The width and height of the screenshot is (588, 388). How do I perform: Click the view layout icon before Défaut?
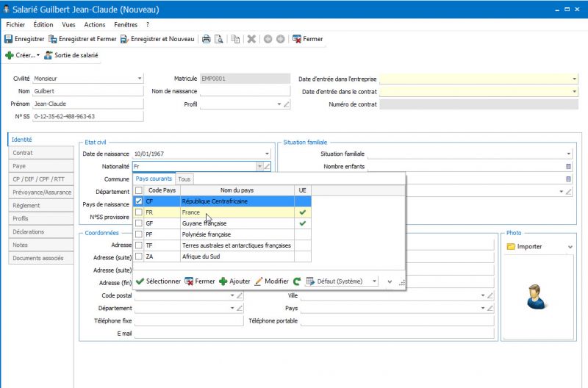[x=310, y=281]
